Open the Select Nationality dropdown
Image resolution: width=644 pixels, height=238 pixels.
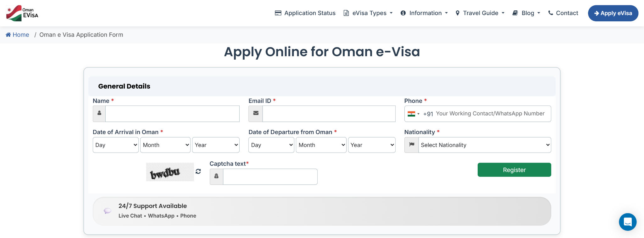tap(484, 145)
